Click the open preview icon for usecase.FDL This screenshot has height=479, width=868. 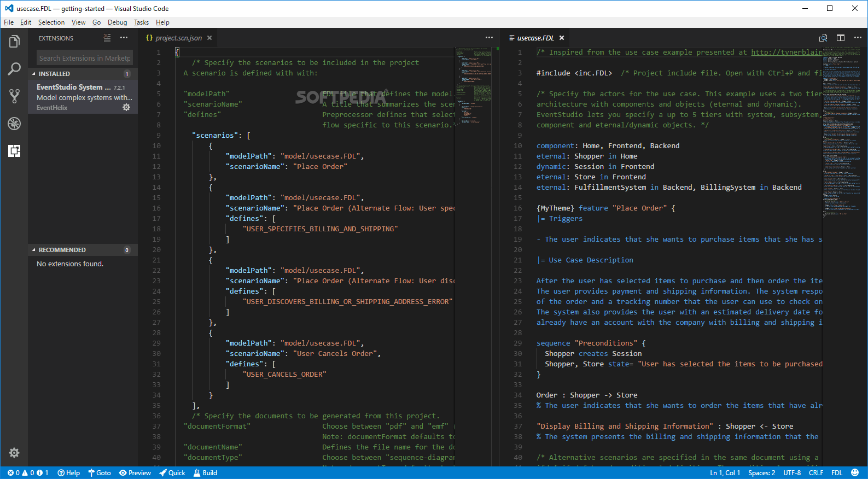tap(823, 38)
